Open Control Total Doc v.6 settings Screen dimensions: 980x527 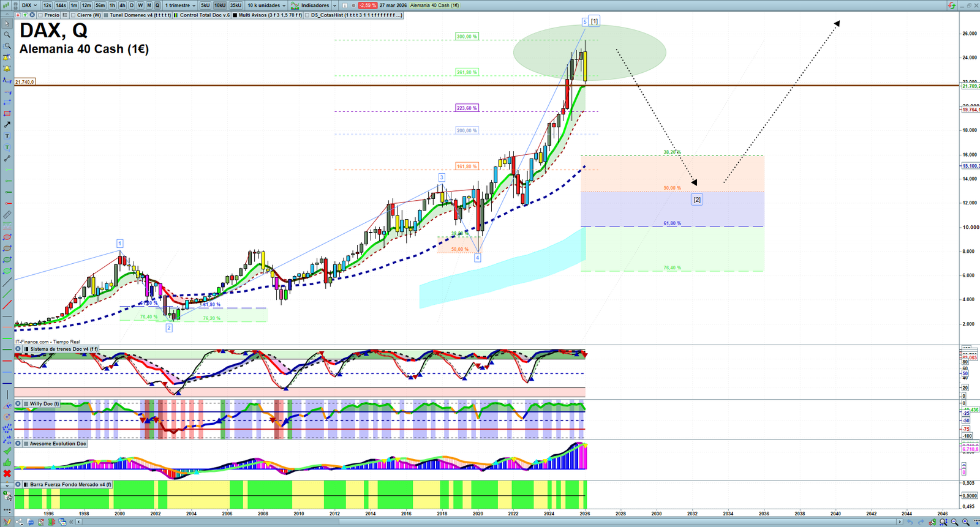(x=205, y=15)
